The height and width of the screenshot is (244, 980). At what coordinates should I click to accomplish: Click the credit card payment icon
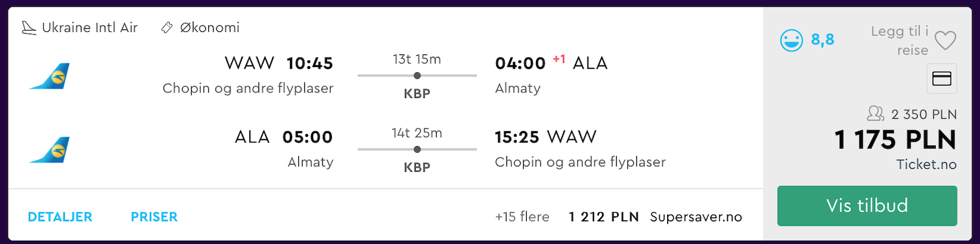coord(941,78)
